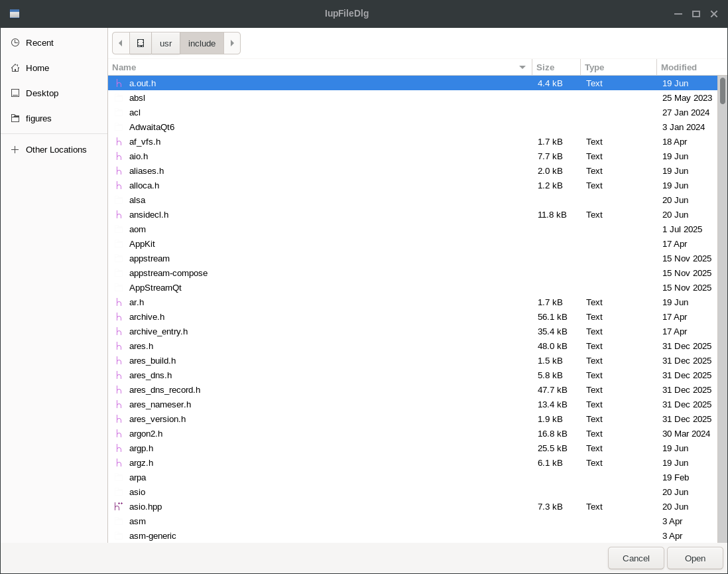Select the usr path segment
The width and height of the screenshot is (728, 574).
point(166,43)
